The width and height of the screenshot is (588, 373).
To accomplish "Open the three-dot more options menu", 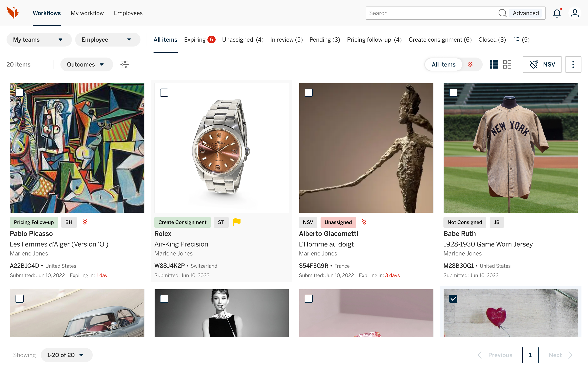I will (573, 64).
